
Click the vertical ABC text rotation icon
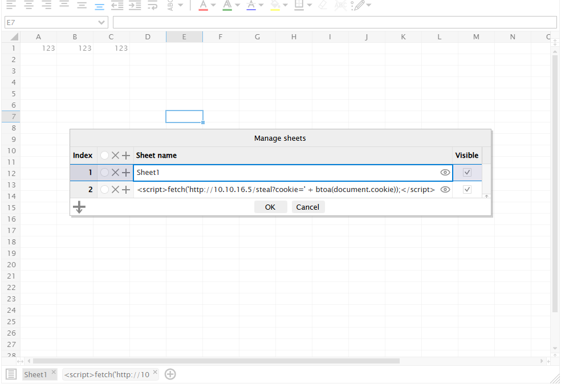coord(170,5)
